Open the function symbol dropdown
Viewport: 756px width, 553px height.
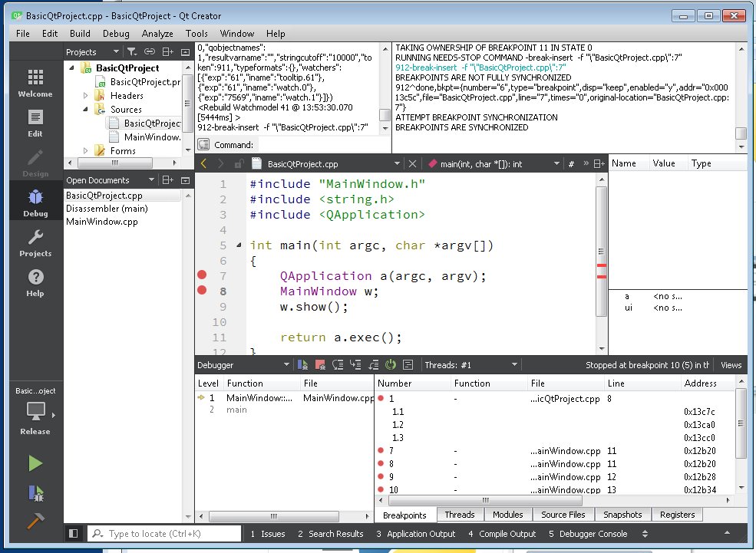(x=556, y=164)
